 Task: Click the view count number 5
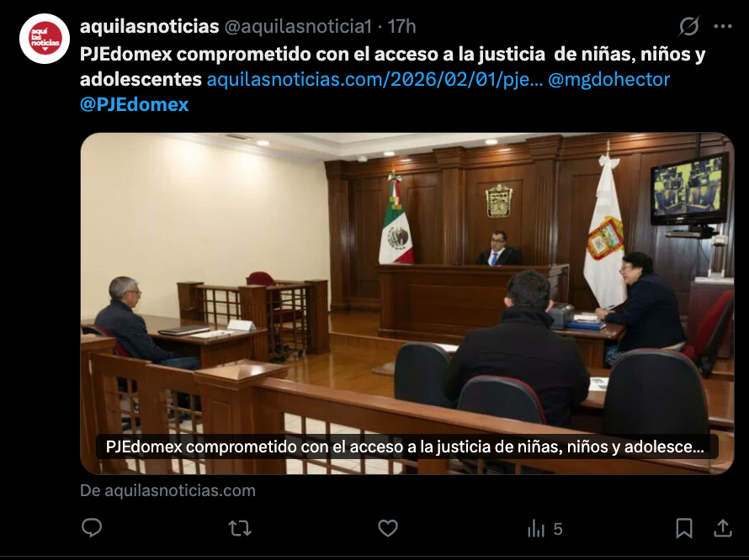(x=557, y=529)
